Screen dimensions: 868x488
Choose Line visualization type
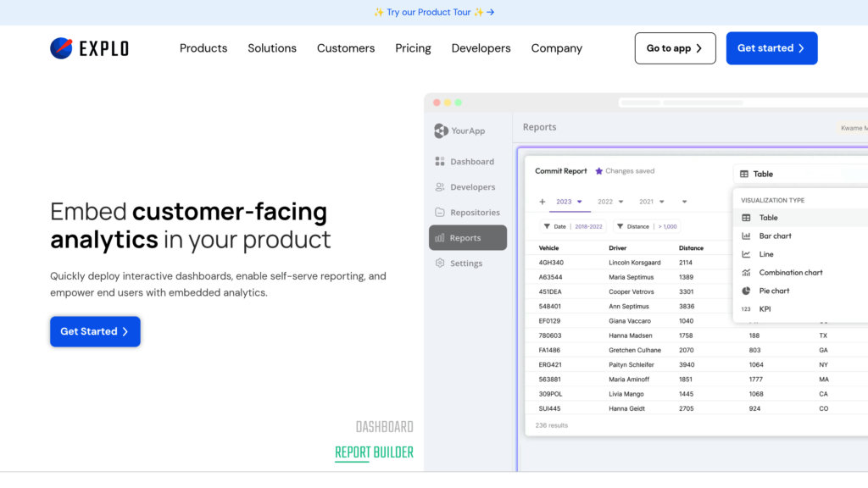click(801, 254)
